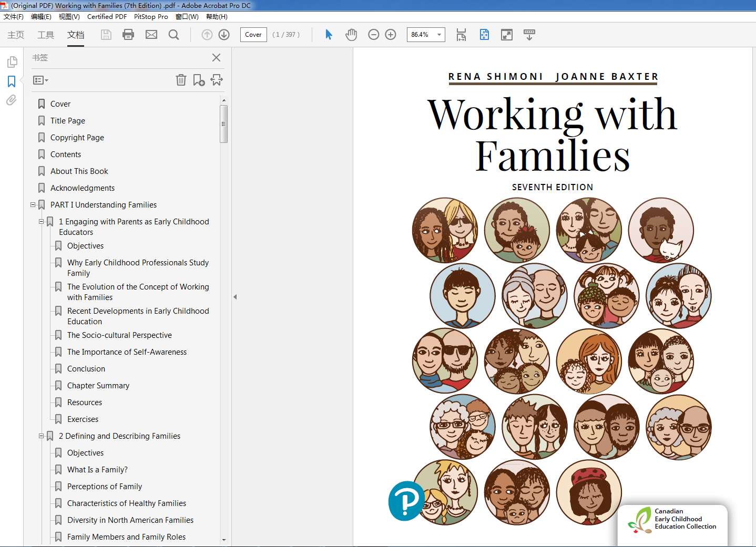Image resolution: width=756 pixels, height=547 pixels.
Task: Go to next page arrow
Action: pyautogui.click(x=224, y=35)
